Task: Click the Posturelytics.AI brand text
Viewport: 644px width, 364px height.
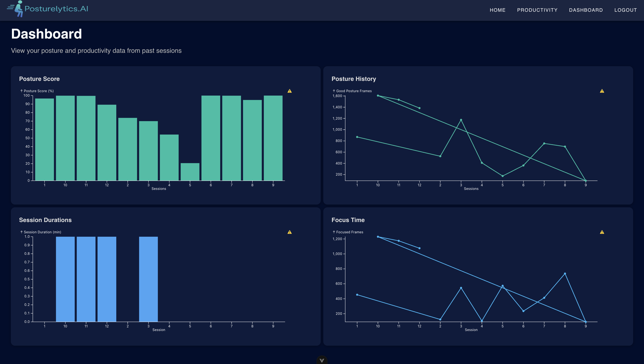Action: [56, 9]
